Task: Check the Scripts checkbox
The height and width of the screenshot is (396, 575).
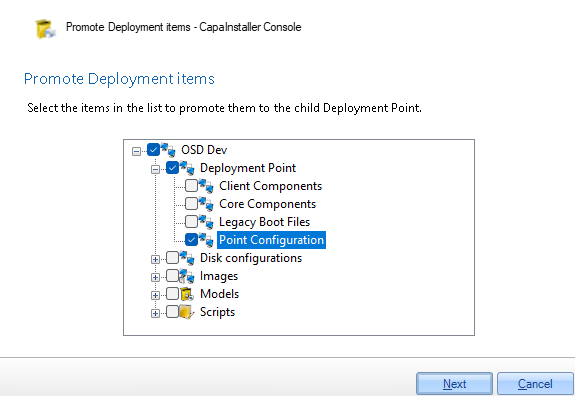Action: [x=172, y=311]
